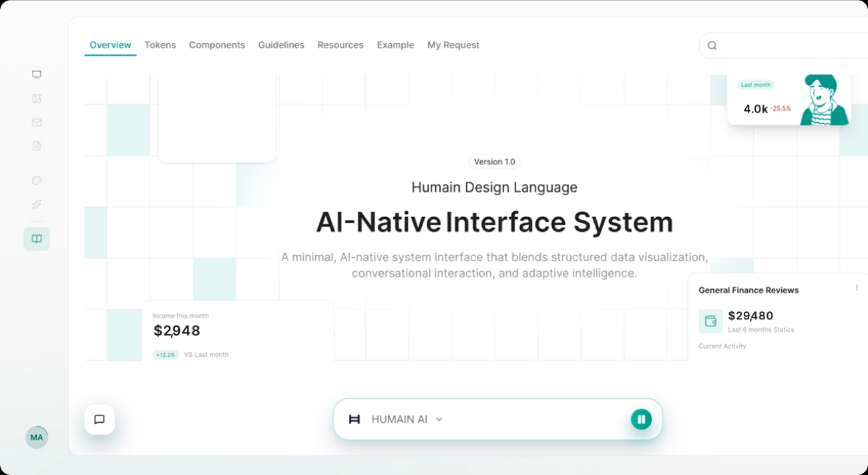Open General Finance Reviews options menu

pyautogui.click(x=857, y=288)
